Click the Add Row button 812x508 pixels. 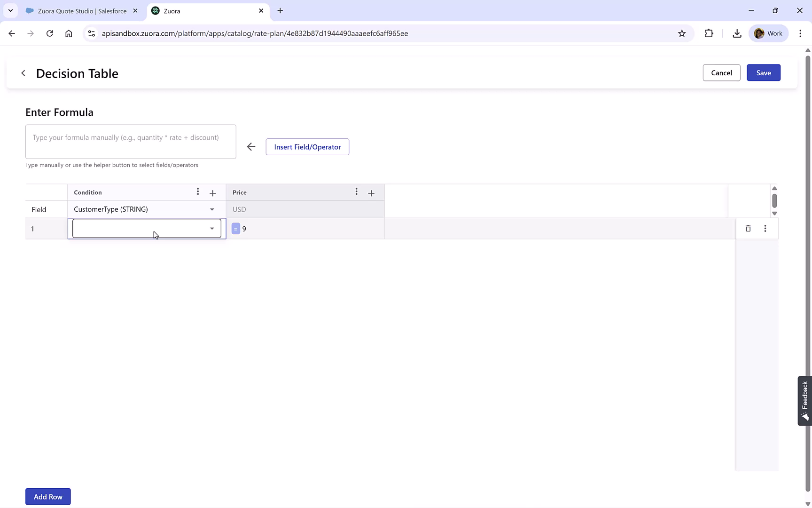[47, 496]
